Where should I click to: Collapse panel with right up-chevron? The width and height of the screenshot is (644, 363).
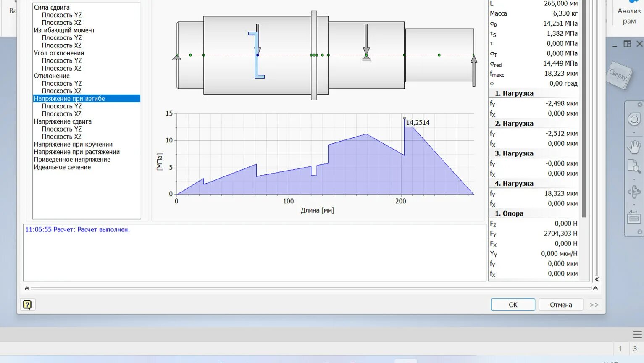point(595,288)
